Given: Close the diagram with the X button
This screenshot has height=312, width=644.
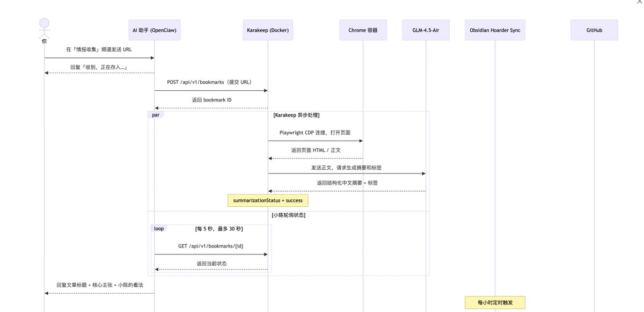Looking at the screenshot, I should click(640, 2).
